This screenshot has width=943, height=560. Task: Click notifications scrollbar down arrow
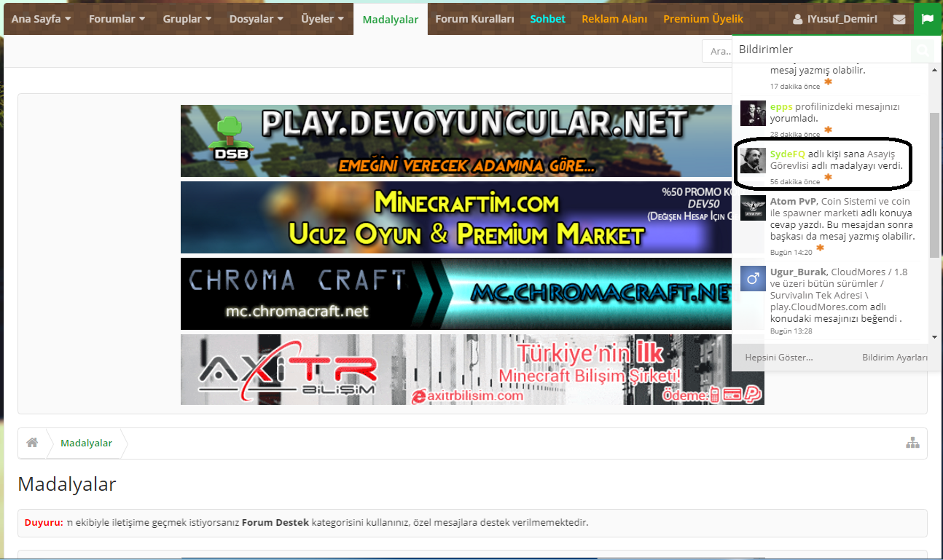coord(935,337)
